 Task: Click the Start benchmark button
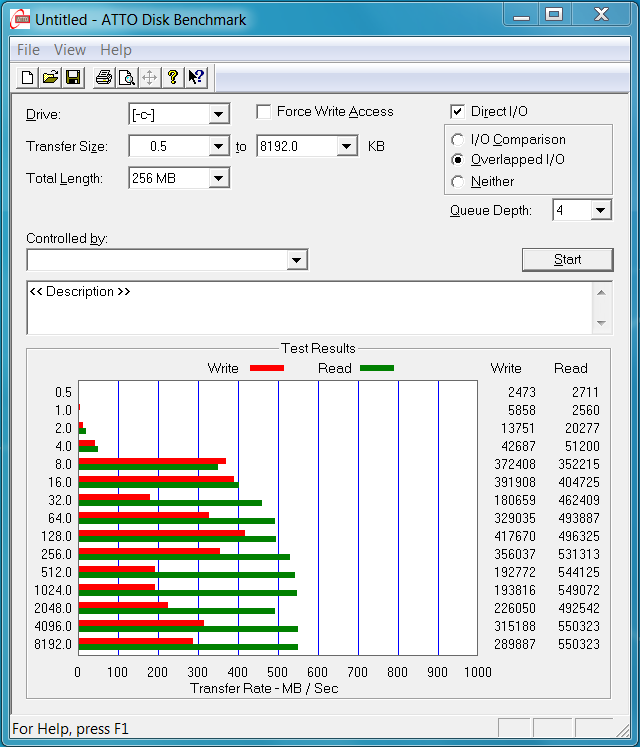(x=568, y=260)
